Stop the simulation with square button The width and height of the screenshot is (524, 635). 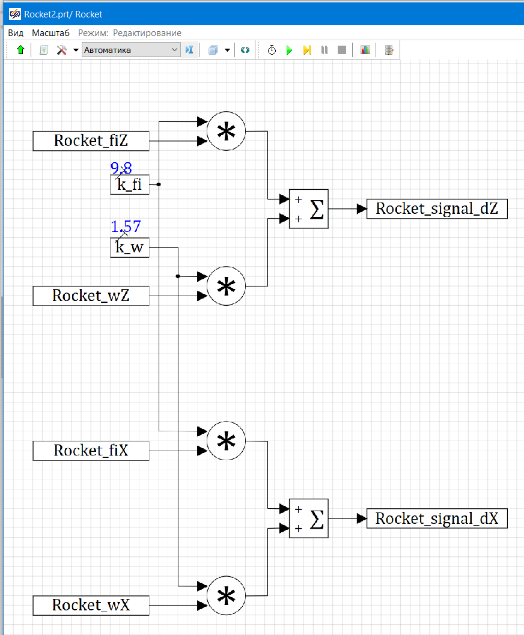[342, 50]
